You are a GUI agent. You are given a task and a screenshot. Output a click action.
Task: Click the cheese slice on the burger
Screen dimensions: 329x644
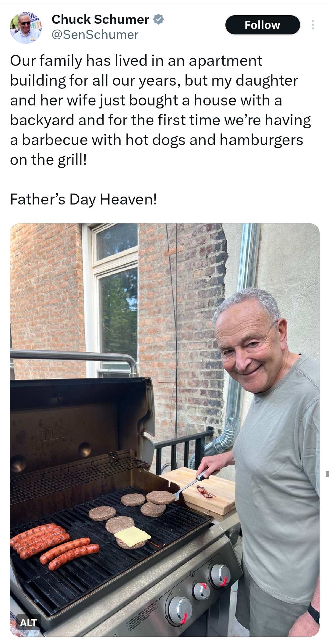click(132, 535)
